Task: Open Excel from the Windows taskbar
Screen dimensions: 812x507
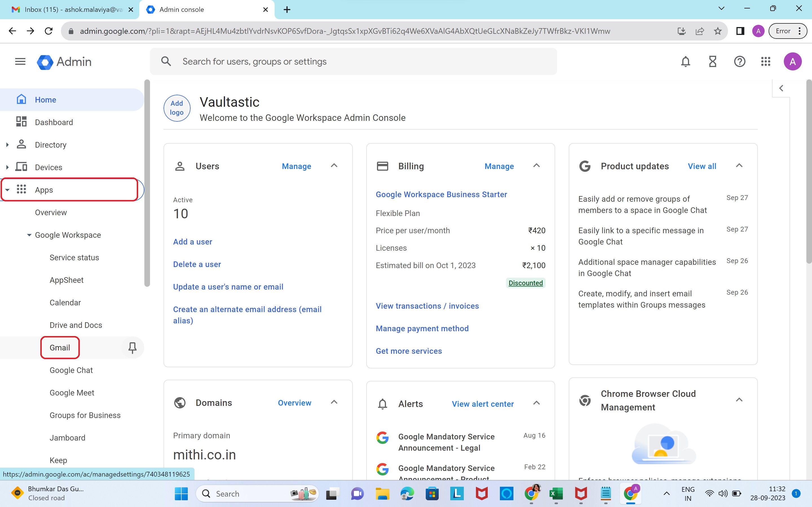Action: 556,493
